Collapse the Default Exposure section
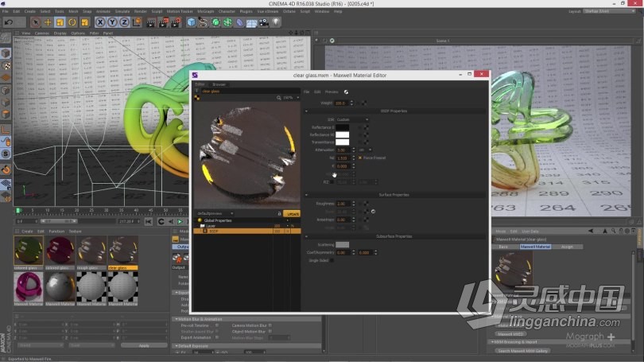 pyautogui.click(x=177, y=346)
